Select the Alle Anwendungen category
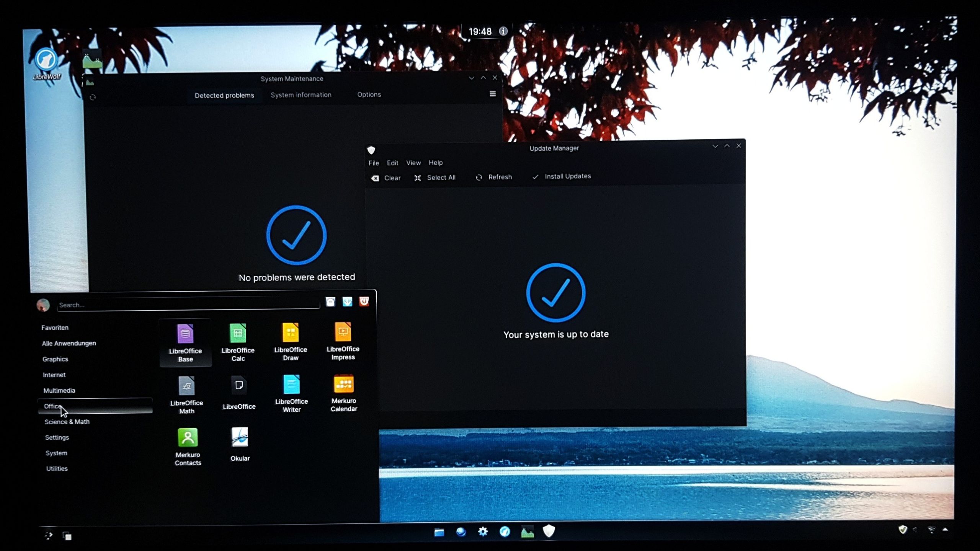The height and width of the screenshot is (551, 980). pos(69,343)
